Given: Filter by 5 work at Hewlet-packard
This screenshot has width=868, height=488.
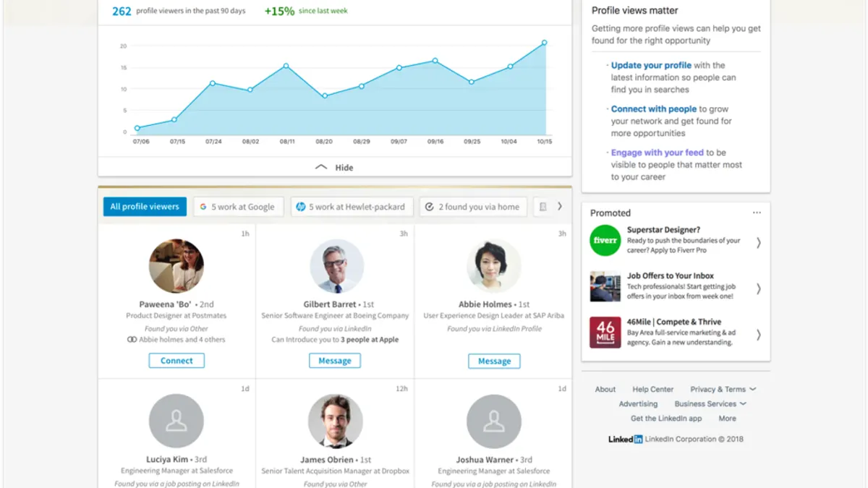Looking at the screenshot, I should click(352, 207).
